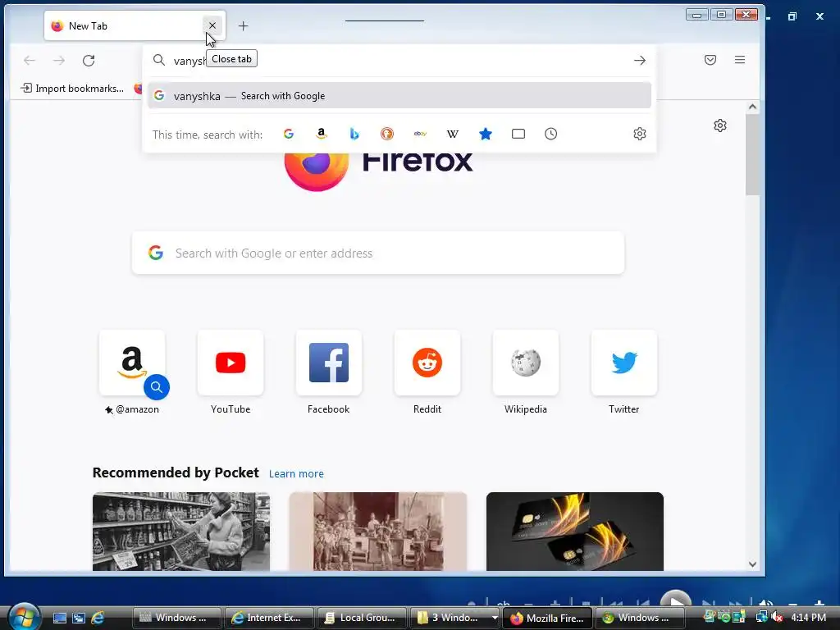Switch to the Windows taskbar button beside Mozilla Fire...

point(640,618)
